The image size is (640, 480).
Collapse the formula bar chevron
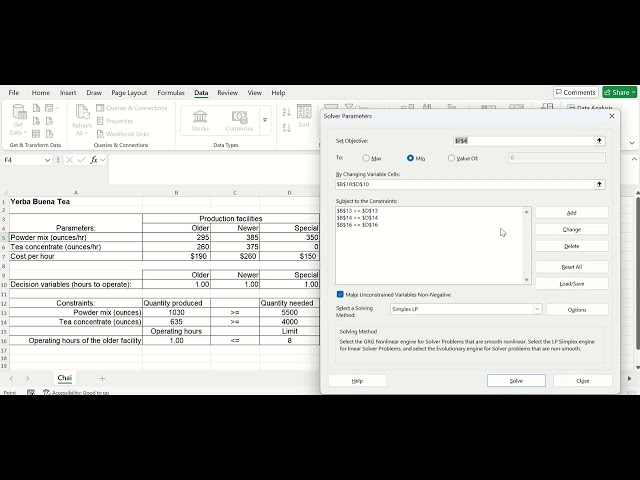click(634, 159)
